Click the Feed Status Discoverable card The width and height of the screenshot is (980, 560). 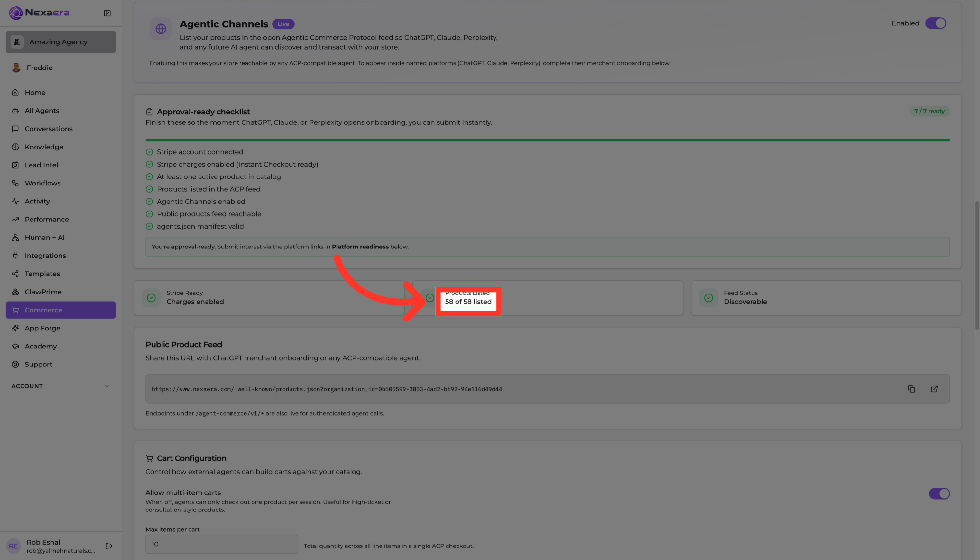pyautogui.click(x=826, y=298)
